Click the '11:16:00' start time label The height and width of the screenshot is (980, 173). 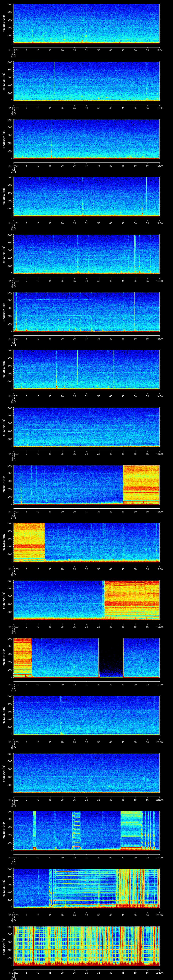pos(13,569)
